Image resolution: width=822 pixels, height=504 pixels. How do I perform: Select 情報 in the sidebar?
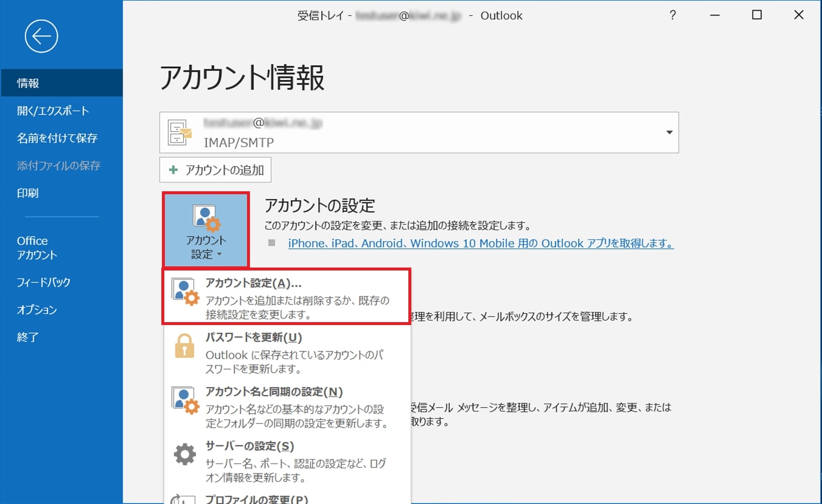point(61,83)
